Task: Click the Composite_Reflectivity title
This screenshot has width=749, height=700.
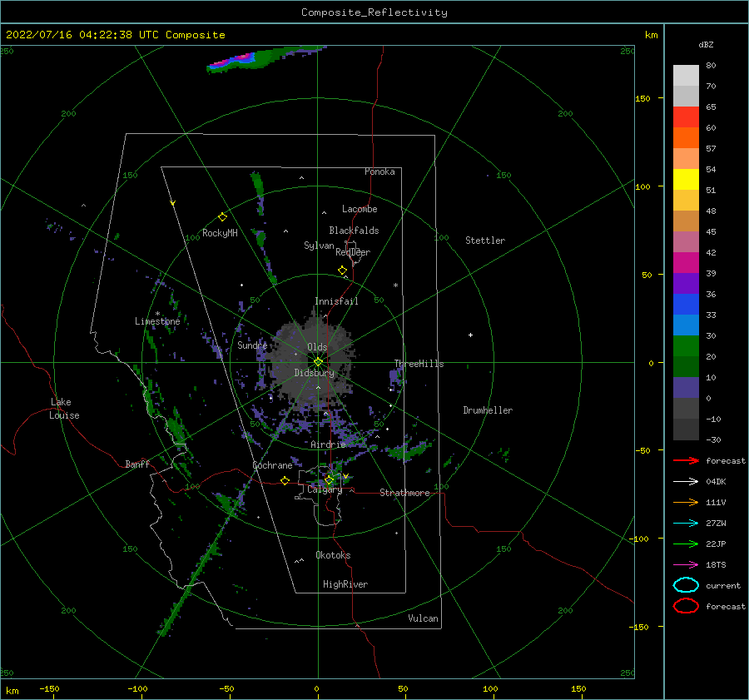Action: pos(374,12)
